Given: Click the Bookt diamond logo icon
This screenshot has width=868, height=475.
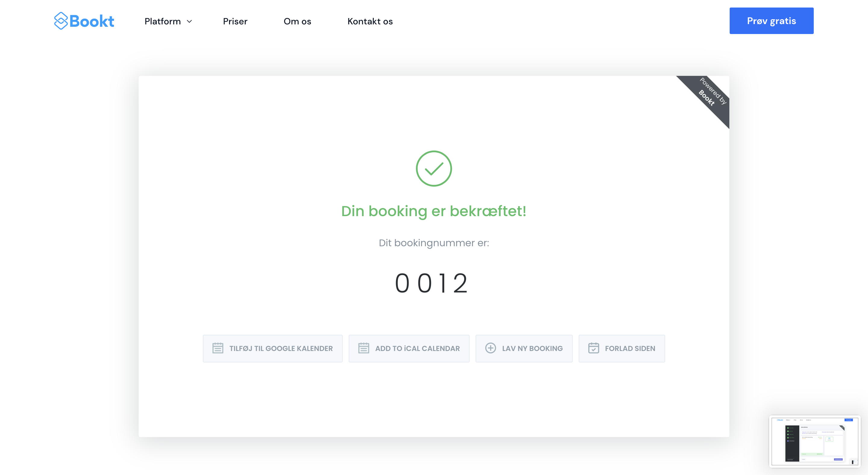Looking at the screenshot, I should (61, 21).
